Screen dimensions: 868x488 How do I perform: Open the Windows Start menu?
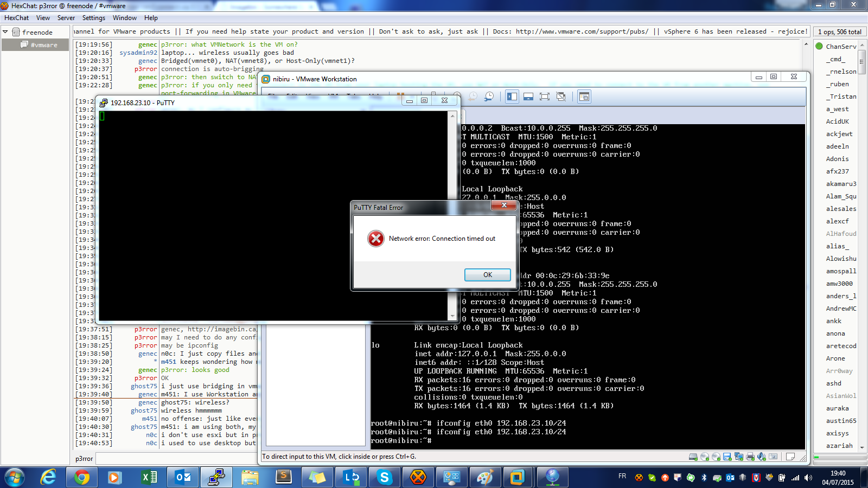click(x=15, y=478)
